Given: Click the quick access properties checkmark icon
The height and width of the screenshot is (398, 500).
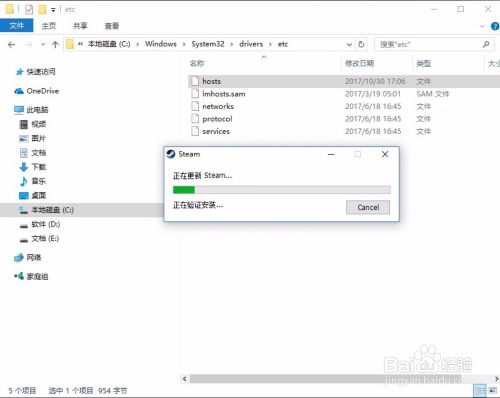Looking at the screenshot, I should (29, 10).
